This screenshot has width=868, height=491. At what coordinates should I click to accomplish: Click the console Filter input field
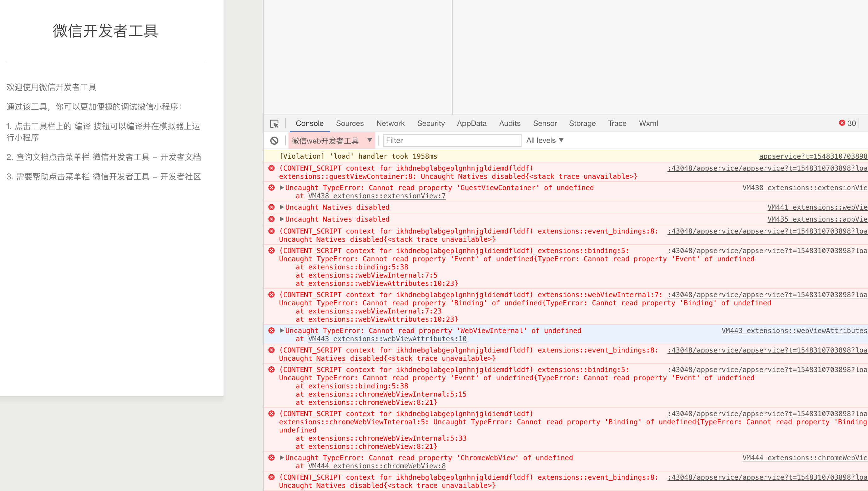coord(452,140)
